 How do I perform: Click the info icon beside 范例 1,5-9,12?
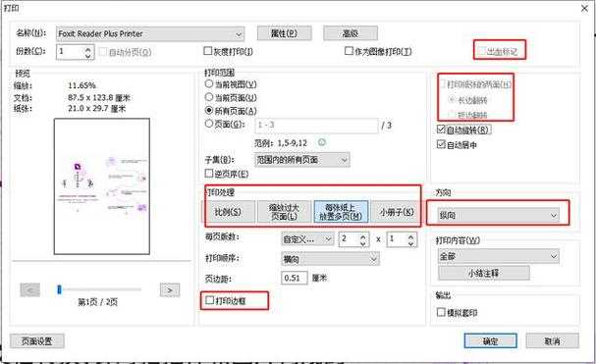(x=322, y=142)
